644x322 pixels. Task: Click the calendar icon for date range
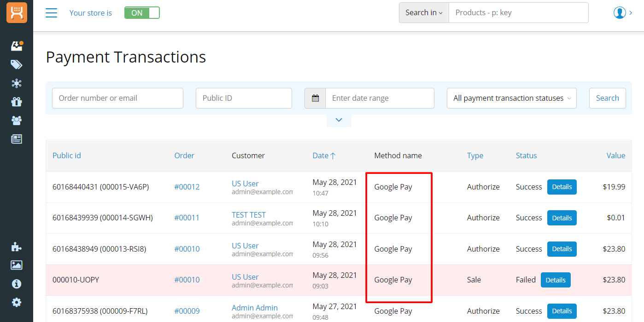click(x=315, y=98)
